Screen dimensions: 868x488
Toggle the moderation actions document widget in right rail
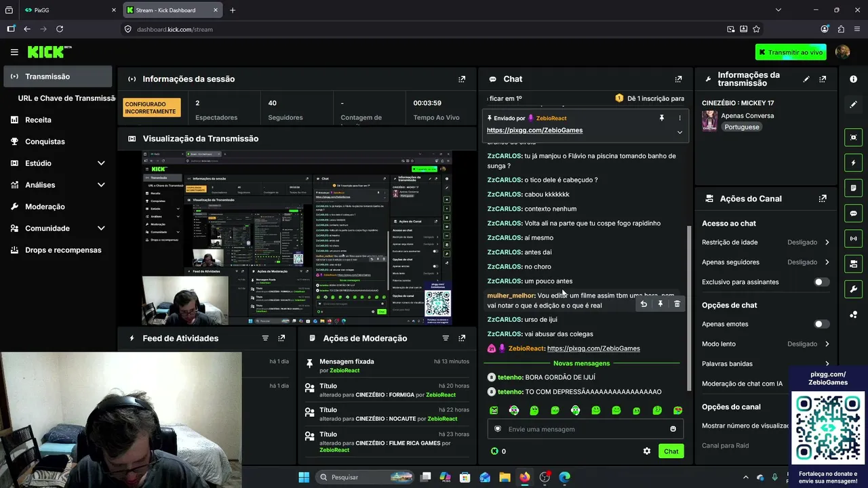853,188
